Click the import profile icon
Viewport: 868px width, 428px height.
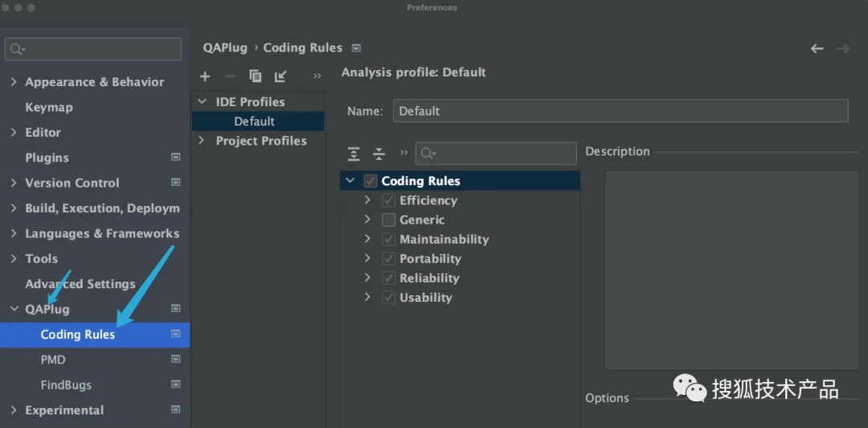(x=280, y=76)
